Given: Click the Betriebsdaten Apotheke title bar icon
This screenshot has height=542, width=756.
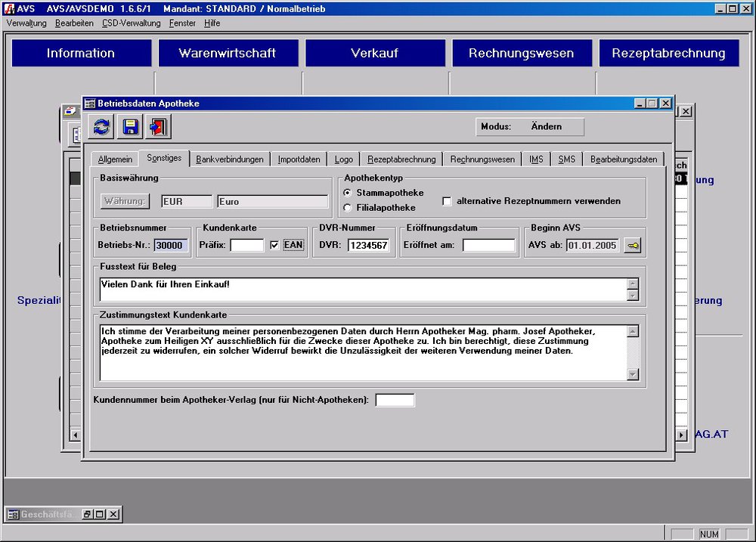Looking at the screenshot, I should 90,103.
